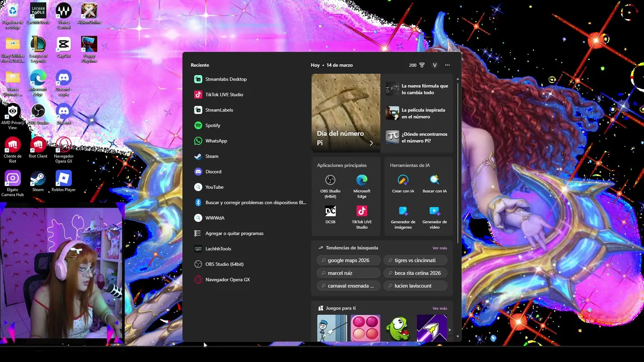
Task: Select LachhhTools desktop shortcut
Action: 38,14
